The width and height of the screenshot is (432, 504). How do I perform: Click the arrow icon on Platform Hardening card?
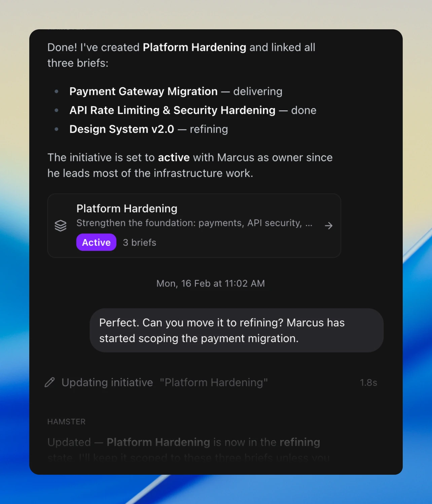[x=329, y=226]
